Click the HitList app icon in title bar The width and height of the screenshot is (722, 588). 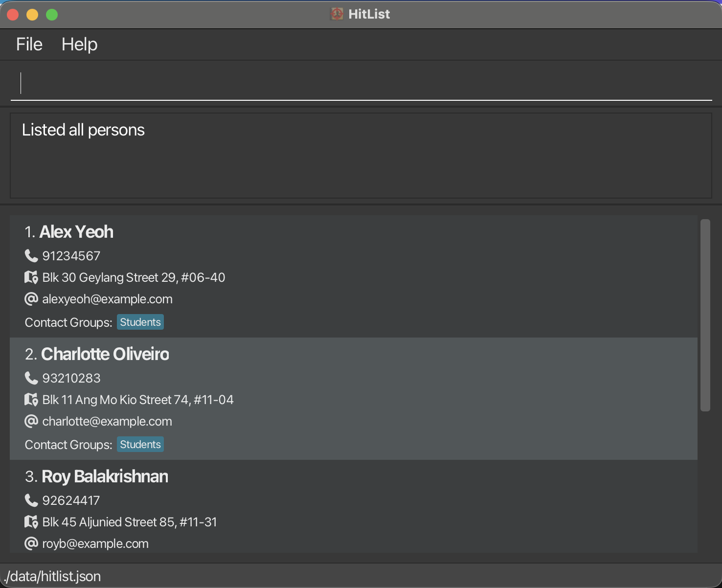click(x=337, y=14)
